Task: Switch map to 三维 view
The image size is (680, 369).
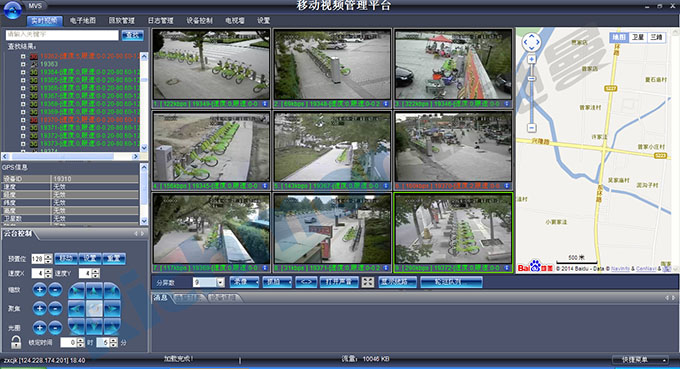Action: (x=656, y=38)
